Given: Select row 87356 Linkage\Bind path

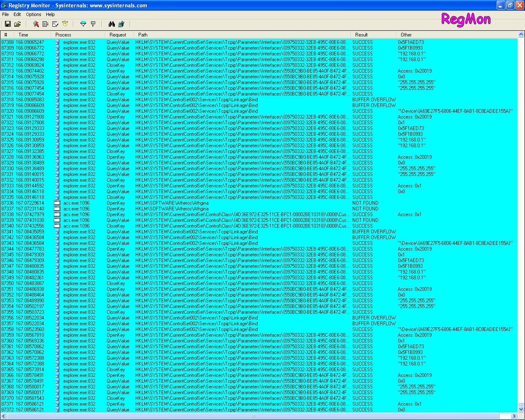Looking at the screenshot, I should tap(196, 318).
